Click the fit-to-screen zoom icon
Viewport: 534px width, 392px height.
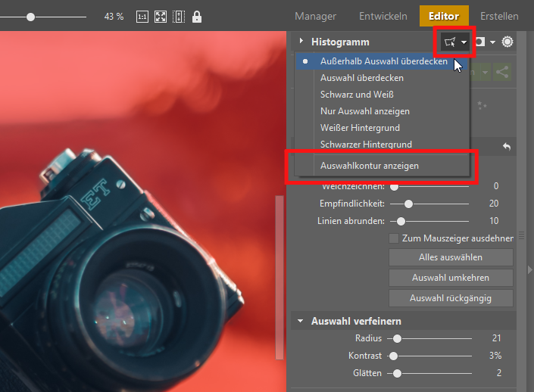(x=161, y=16)
